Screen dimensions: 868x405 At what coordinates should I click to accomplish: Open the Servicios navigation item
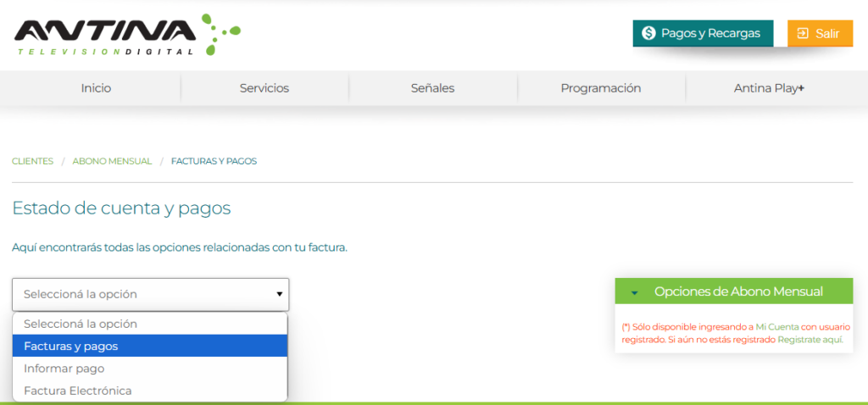tap(264, 88)
